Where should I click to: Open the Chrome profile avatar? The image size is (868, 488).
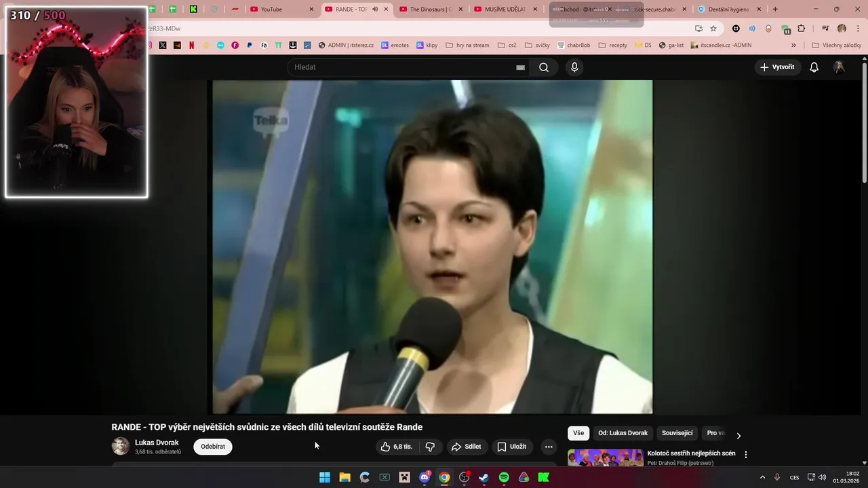842,28
